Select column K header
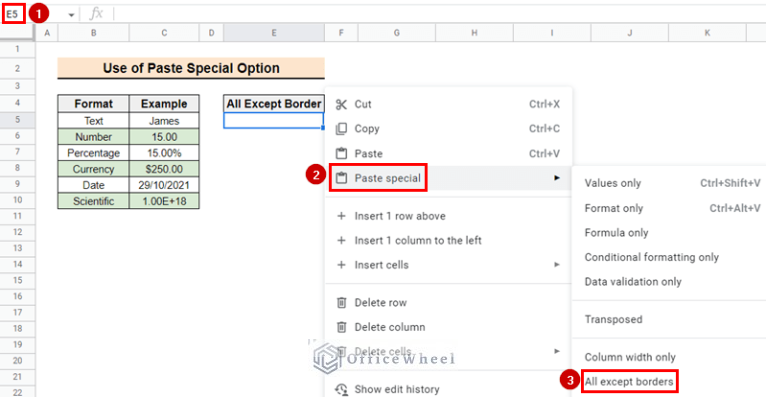766x397 pixels. (707, 33)
